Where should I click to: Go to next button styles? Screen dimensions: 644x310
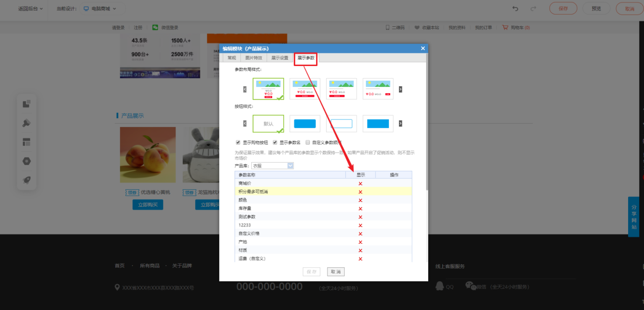401,124
